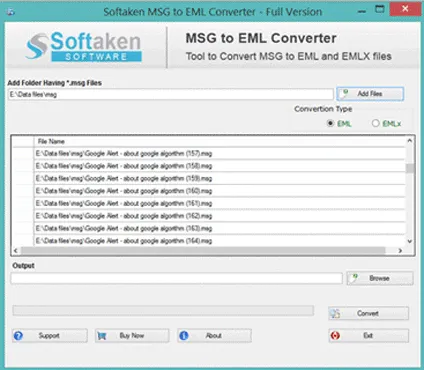Image resolution: width=424 pixels, height=370 pixels.
Task: Click the Output path input field
Action: (177, 278)
